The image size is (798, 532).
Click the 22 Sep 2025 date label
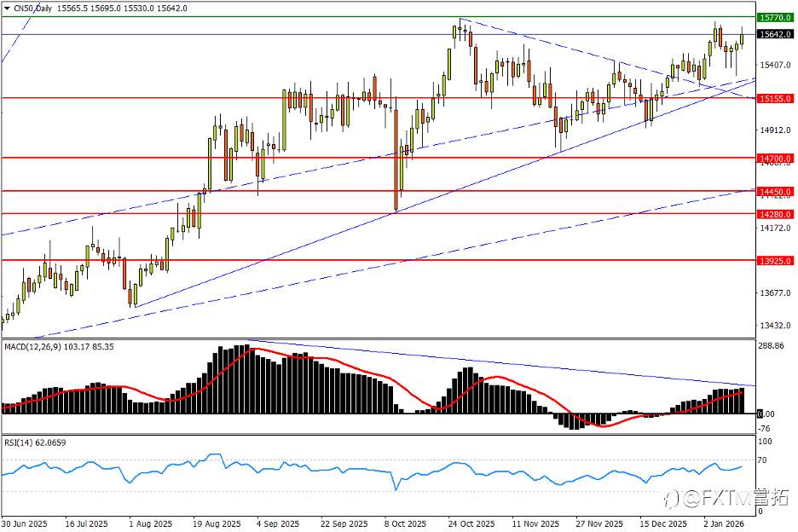coord(344,523)
